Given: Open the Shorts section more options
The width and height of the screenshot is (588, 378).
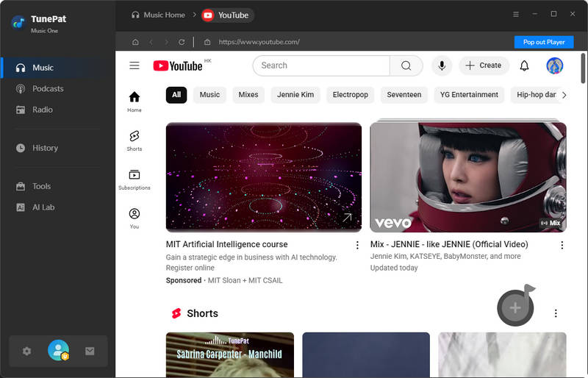Looking at the screenshot, I should (556, 313).
